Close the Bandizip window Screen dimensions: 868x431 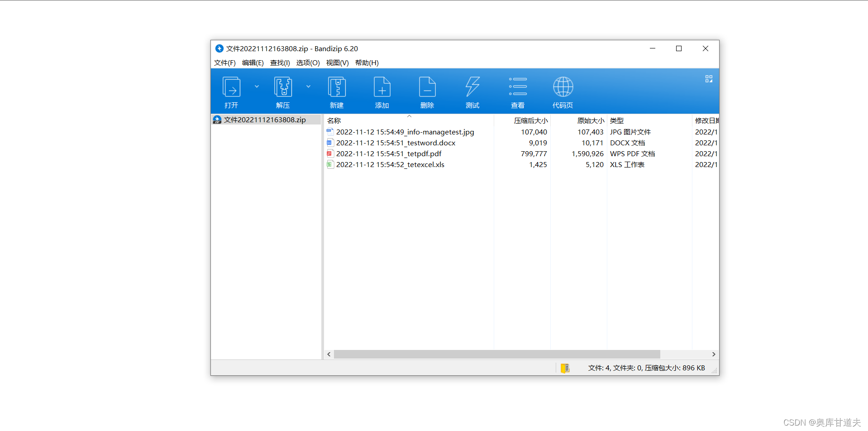pos(706,48)
